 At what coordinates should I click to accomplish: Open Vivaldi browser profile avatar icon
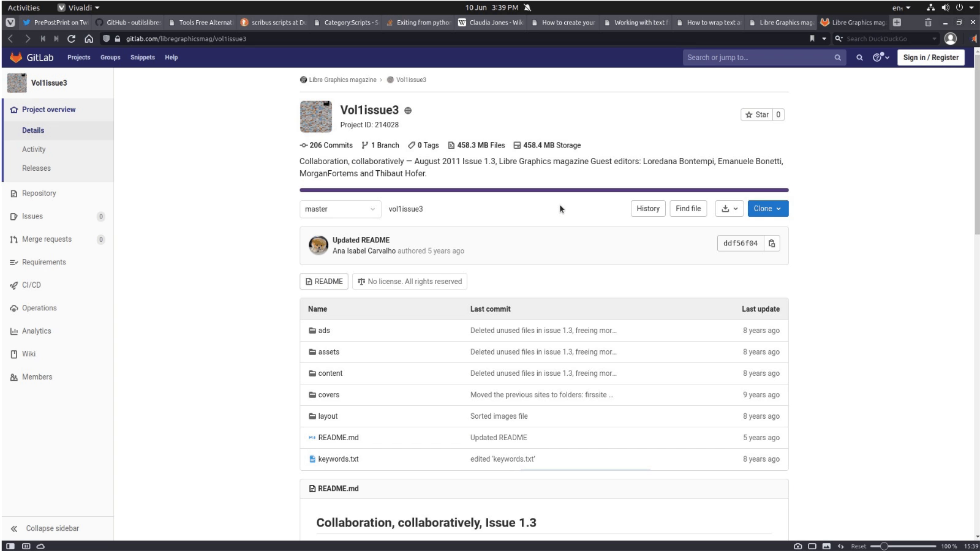tap(951, 39)
